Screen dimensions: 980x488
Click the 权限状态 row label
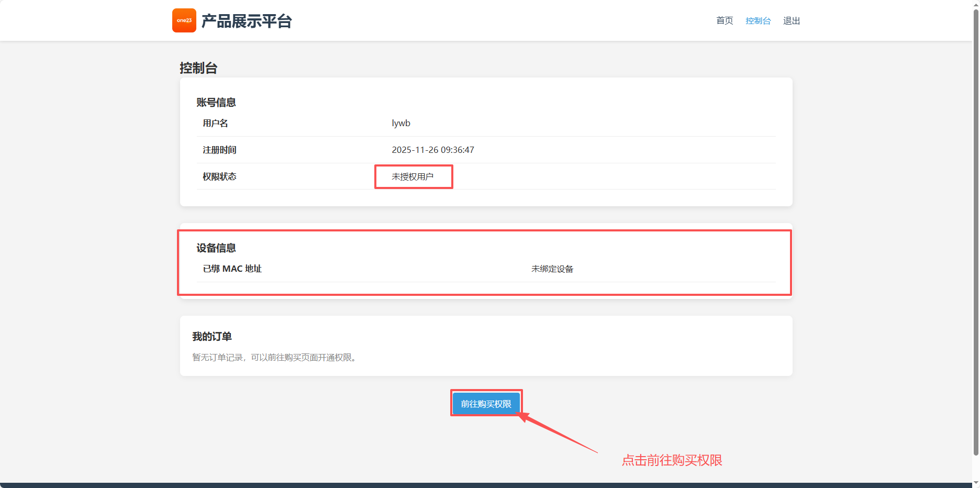click(219, 177)
